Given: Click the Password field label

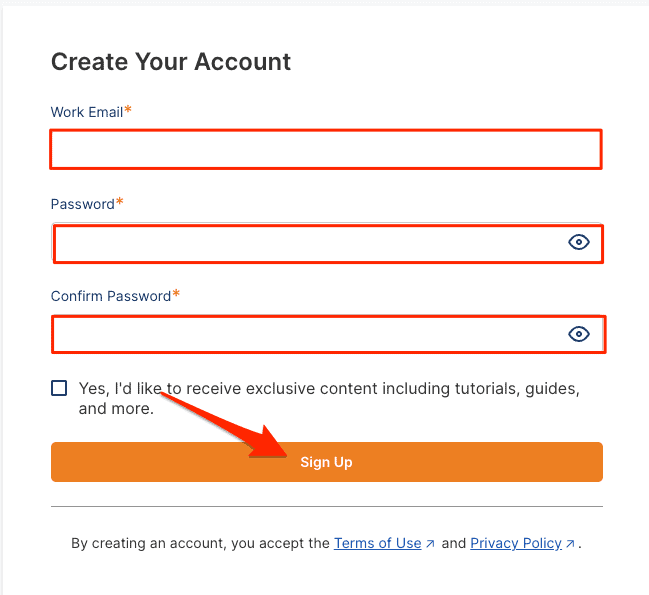Looking at the screenshot, I should tap(82, 204).
